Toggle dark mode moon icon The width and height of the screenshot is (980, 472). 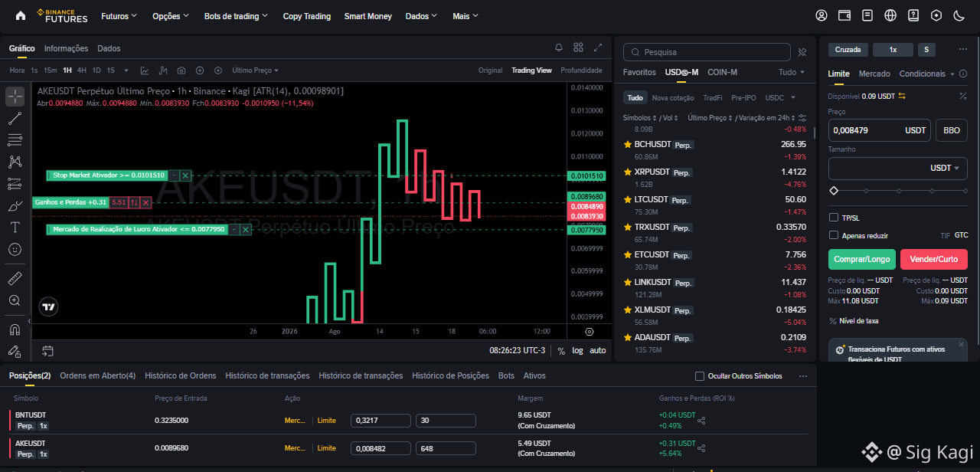(x=959, y=15)
